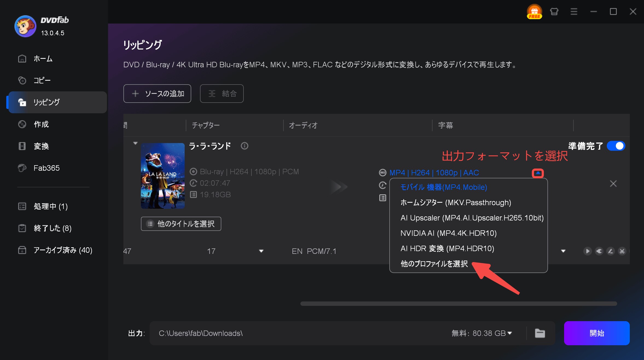Open the skin/theme shirt icon
The height and width of the screenshot is (360, 644).
tap(554, 11)
